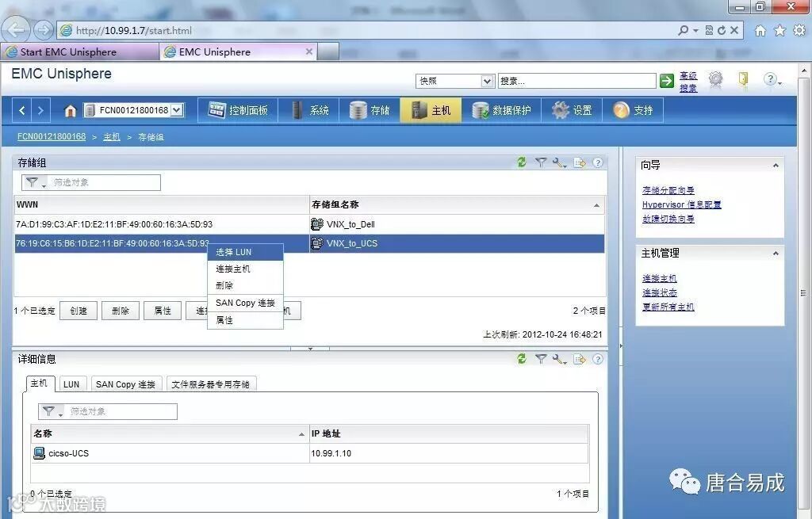812x519 pixels.
Task: Open the 故障切换向导 link
Action: (x=668, y=219)
